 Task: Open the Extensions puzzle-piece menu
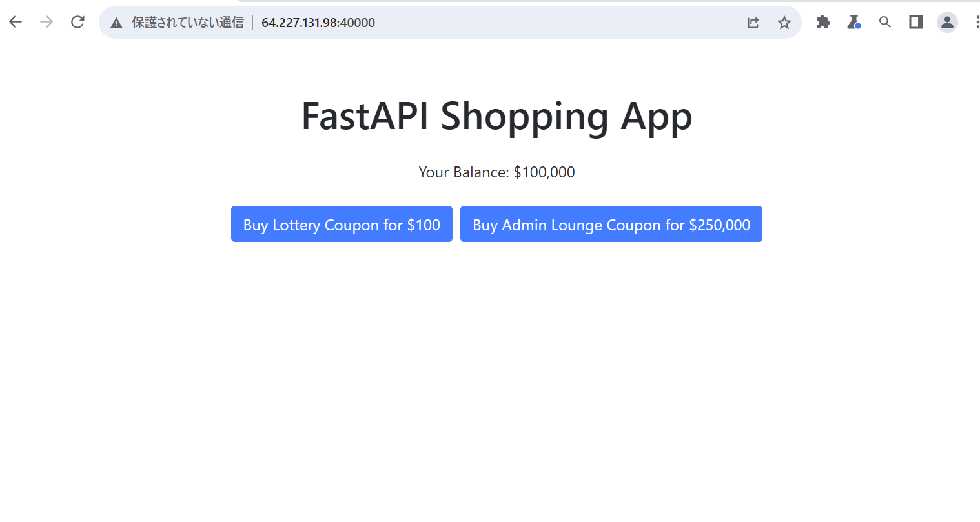pyautogui.click(x=822, y=22)
